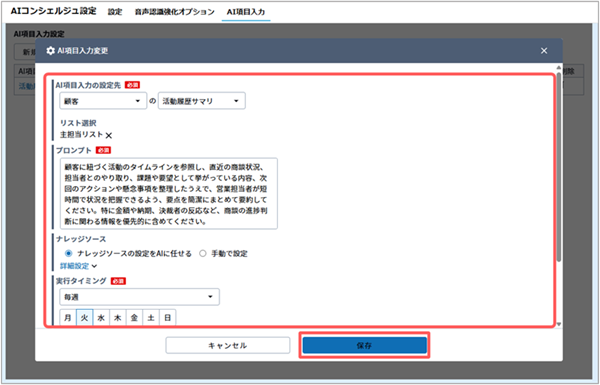600x385 pixels.
Task: Click the scrollbar down arrow
Action: click(x=559, y=324)
